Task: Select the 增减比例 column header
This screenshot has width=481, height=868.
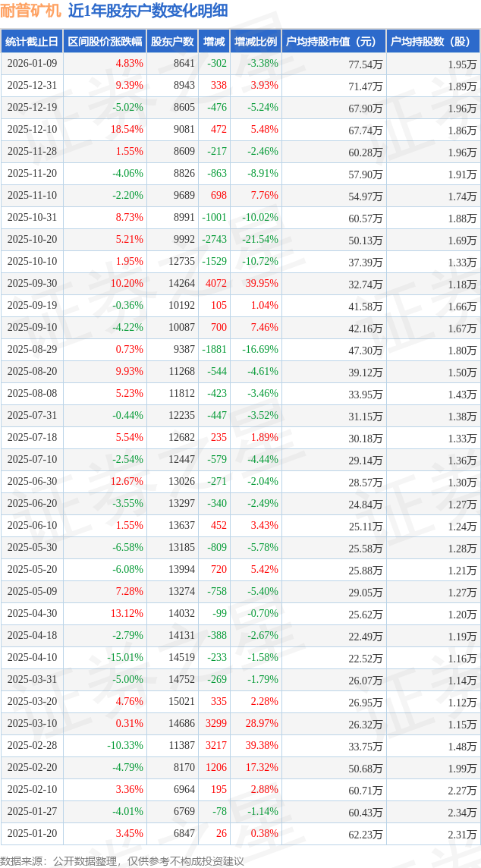Action: pos(256,42)
